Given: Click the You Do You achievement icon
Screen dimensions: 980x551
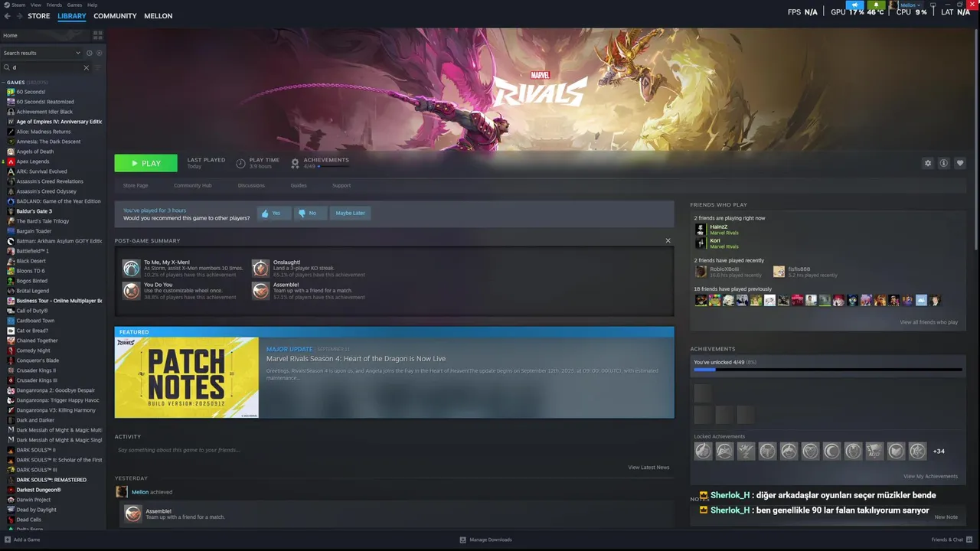Looking at the screenshot, I should [132, 290].
